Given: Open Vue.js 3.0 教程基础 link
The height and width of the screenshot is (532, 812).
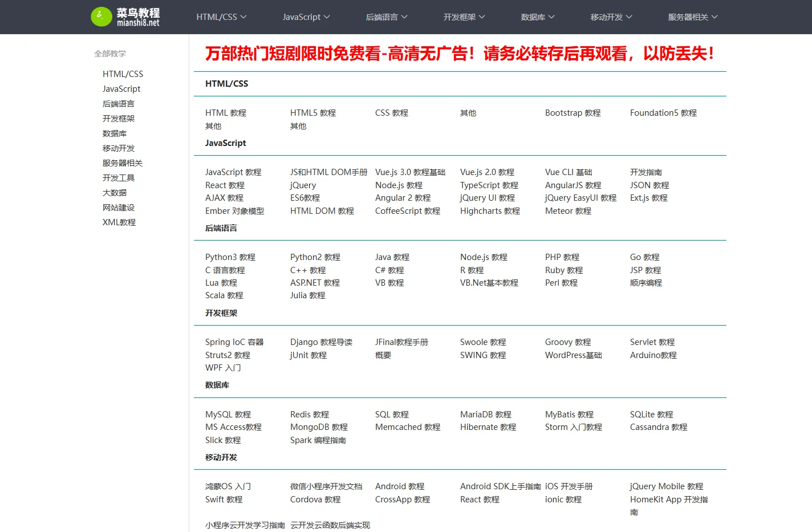Looking at the screenshot, I should click(x=410, y=172).
